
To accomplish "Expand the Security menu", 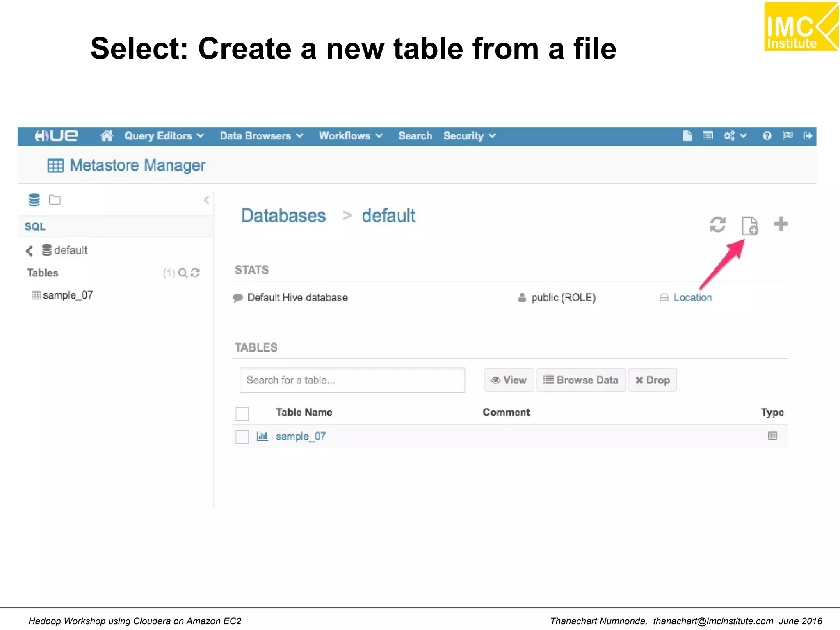I will [x=470, y=136].
